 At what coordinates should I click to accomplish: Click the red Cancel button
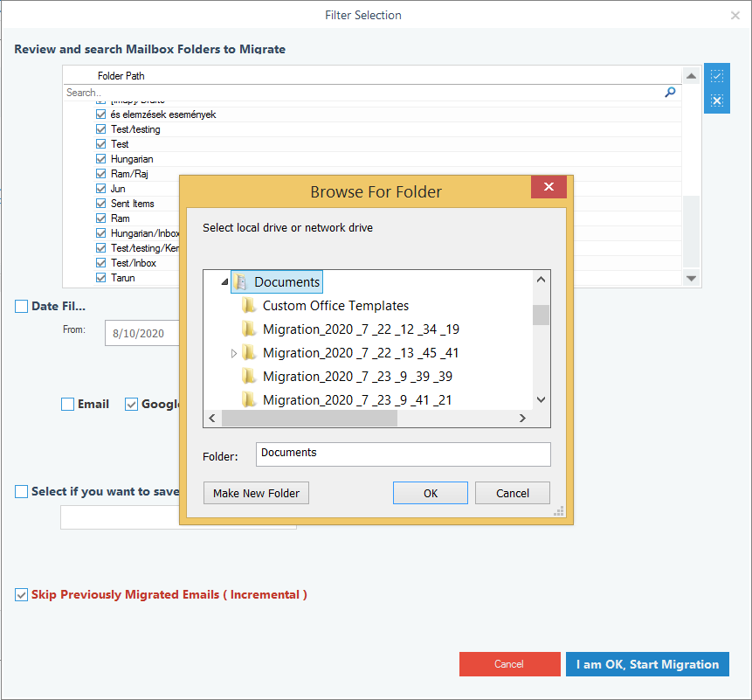click(509, 664)
